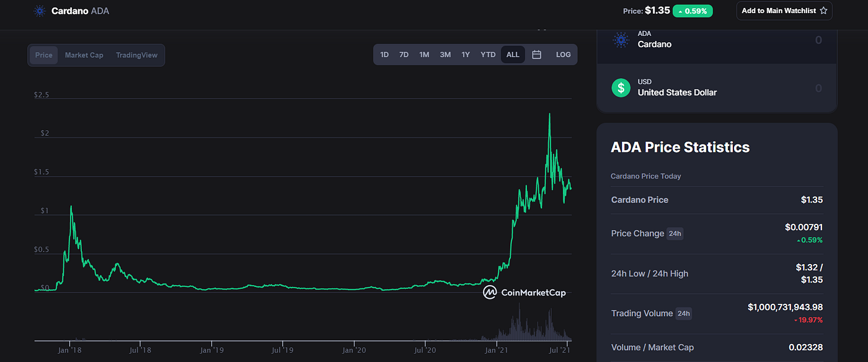Click the green 0.59% price badge in the header
Screen dimensions: 868x362
click(692, 11)
